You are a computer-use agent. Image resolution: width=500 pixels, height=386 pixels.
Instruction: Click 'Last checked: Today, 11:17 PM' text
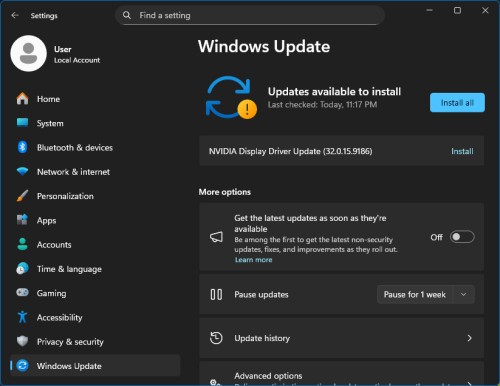click(x=322, y=105)
